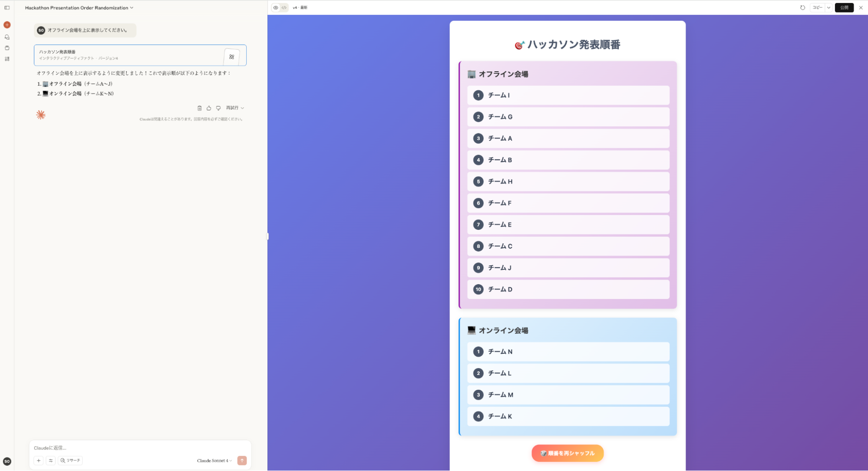The image size is (868, 471).
Task: Open recent chats from the sidebar
Action: [x=7, y=37]
